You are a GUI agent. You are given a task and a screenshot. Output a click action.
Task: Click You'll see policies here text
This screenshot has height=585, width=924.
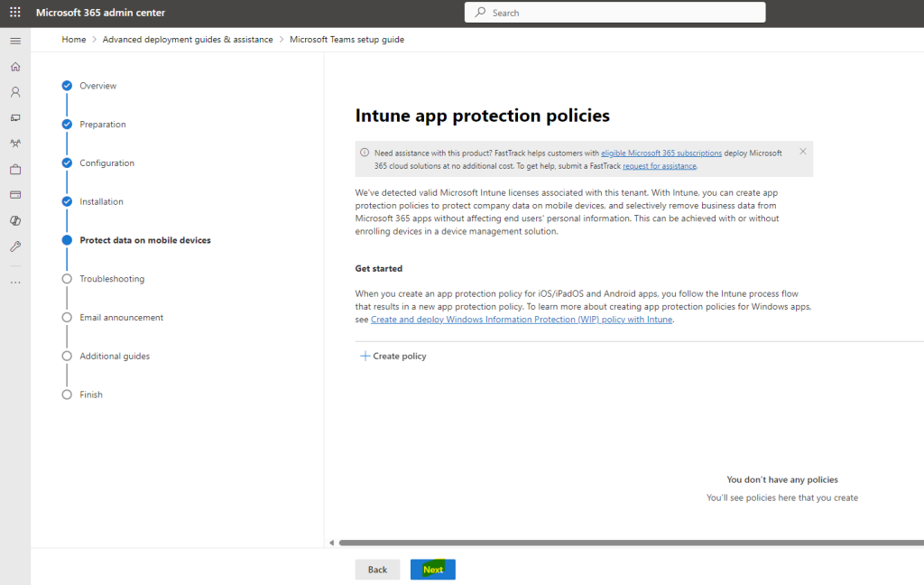pos(782,497)
